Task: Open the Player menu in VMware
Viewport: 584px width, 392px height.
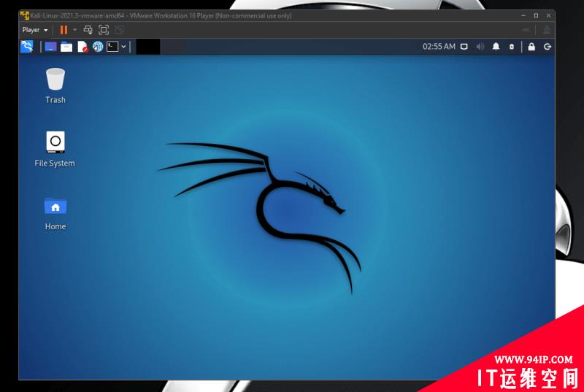Action: pos(35,30)
